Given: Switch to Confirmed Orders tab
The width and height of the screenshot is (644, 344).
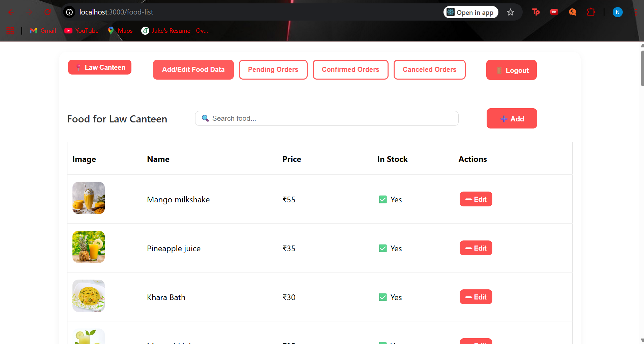Looking at the screenshot, I should tap(350, 69).
